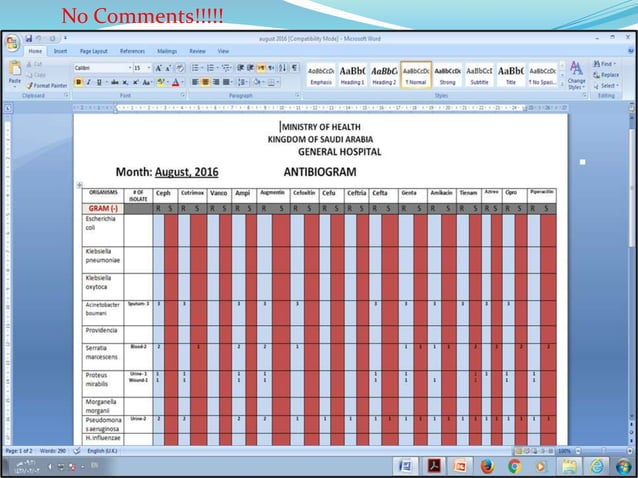Click the Find button
Image resolution: width=638 pixels, height=478 pixels.
tap(604, 64)
